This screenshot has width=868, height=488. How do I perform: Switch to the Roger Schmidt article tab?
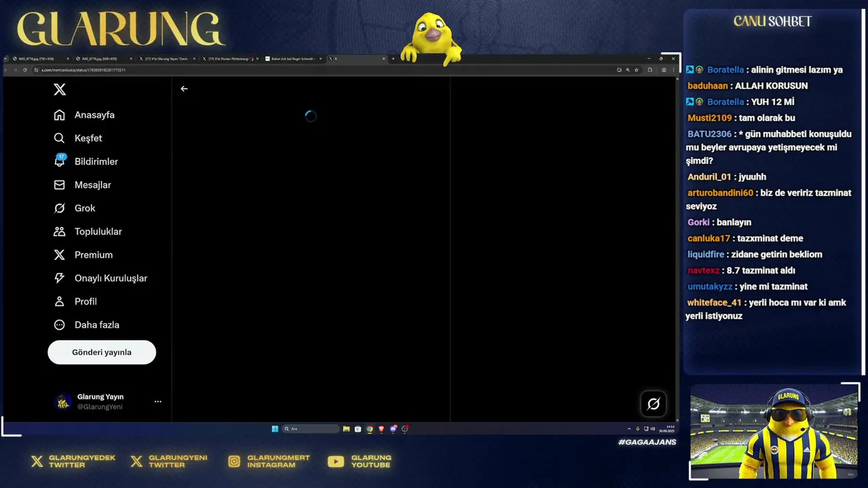pyautogui.click(x=294, y=59)
